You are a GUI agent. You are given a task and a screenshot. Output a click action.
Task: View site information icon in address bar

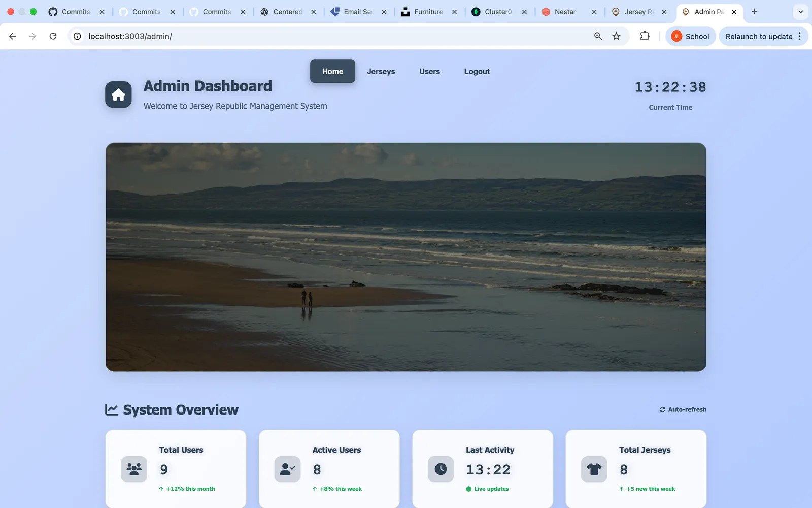pos(77,36)
